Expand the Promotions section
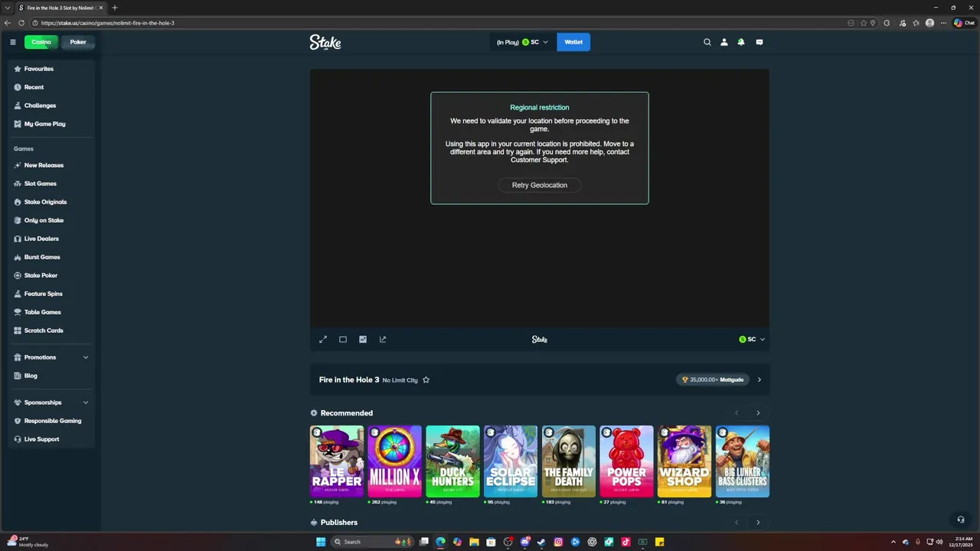This screenshot has width=980, height=551. [51, 357]
